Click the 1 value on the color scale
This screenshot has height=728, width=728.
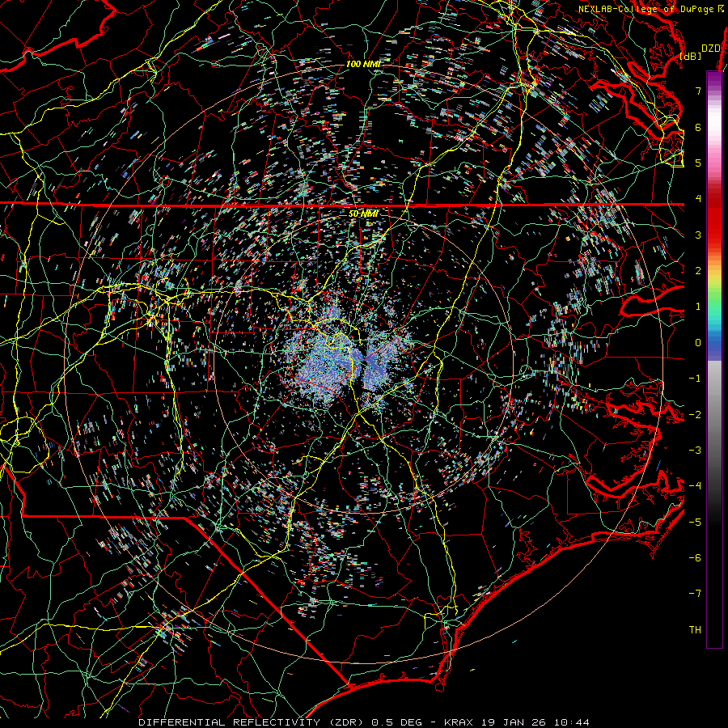[x=698, y=307]
